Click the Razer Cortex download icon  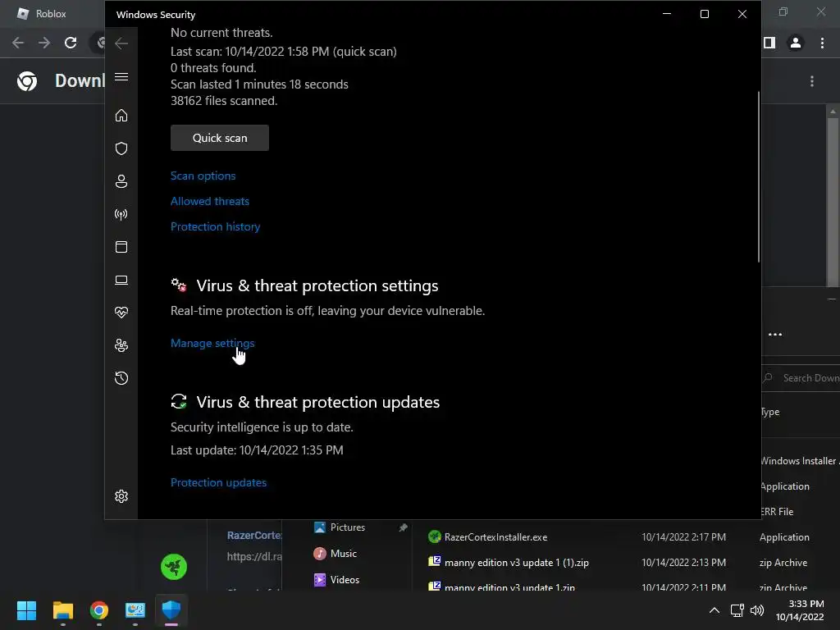pyautogui.click(x=174, y=567)
